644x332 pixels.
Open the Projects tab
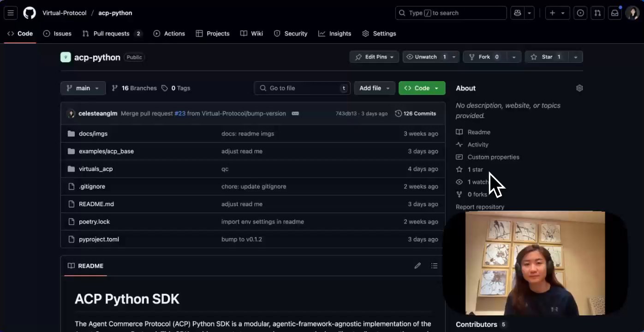coord(213,34)
